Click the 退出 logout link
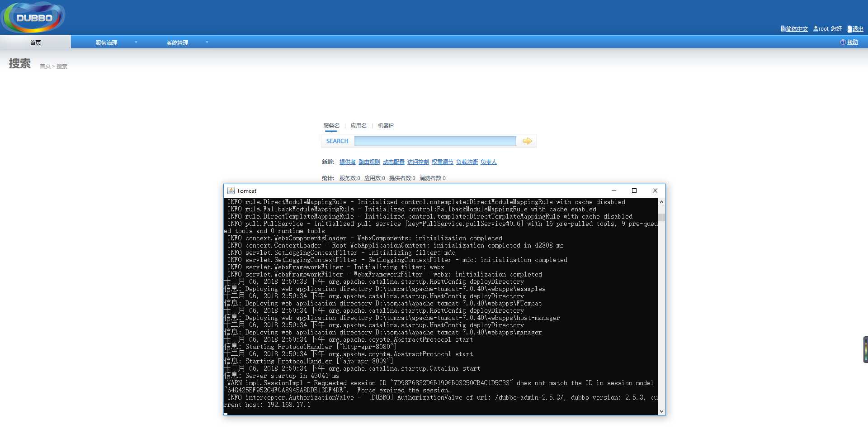The height and width of the screenshot is (434, 868). tap(858, 29)
